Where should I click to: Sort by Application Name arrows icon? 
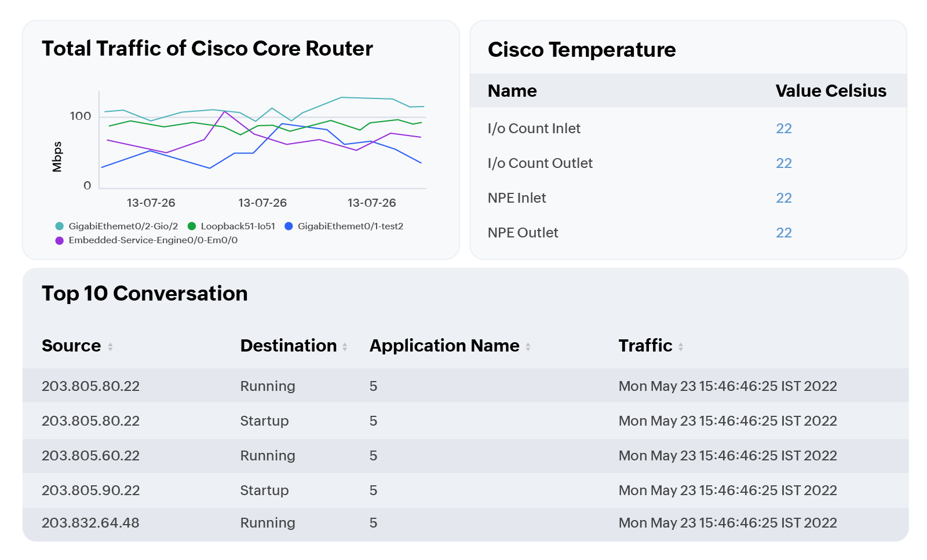pos(528,347)
